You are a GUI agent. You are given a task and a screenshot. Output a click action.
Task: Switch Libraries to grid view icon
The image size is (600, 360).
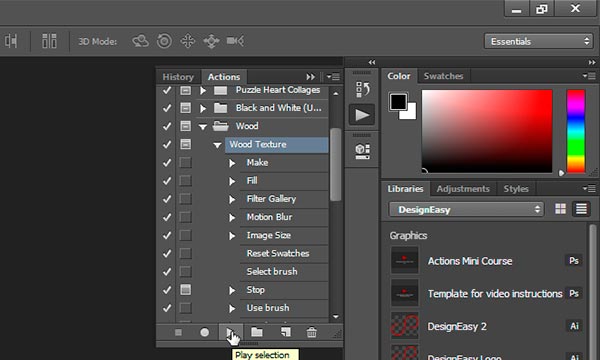(x=560, y=209)
